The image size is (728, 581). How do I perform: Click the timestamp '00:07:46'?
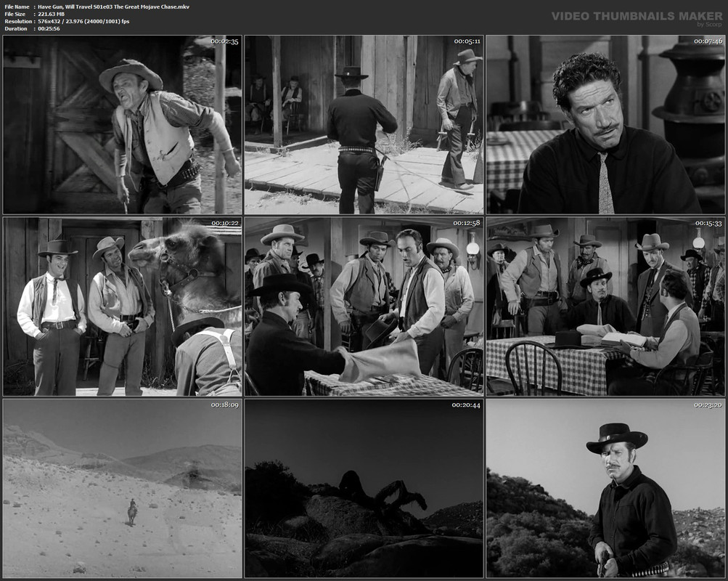click(708, 41)
